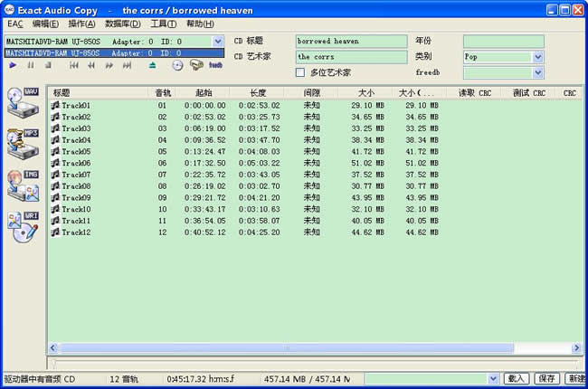
Task: Open the status bar profile dropdown arrow
Action: [493, 379]
